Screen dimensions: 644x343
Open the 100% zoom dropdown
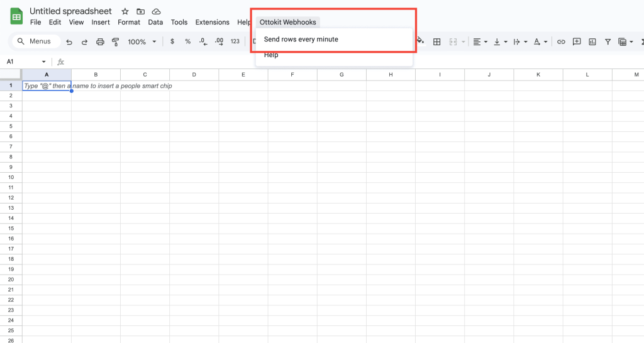point(142,42)
